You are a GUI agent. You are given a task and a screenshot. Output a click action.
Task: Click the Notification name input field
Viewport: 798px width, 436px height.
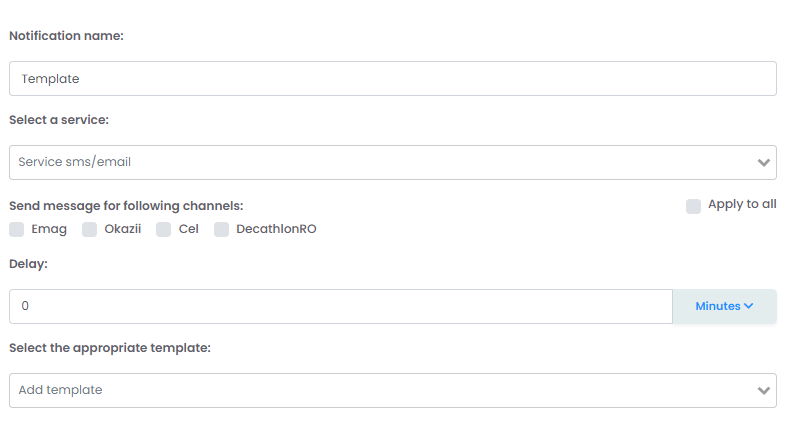[392, 79]
